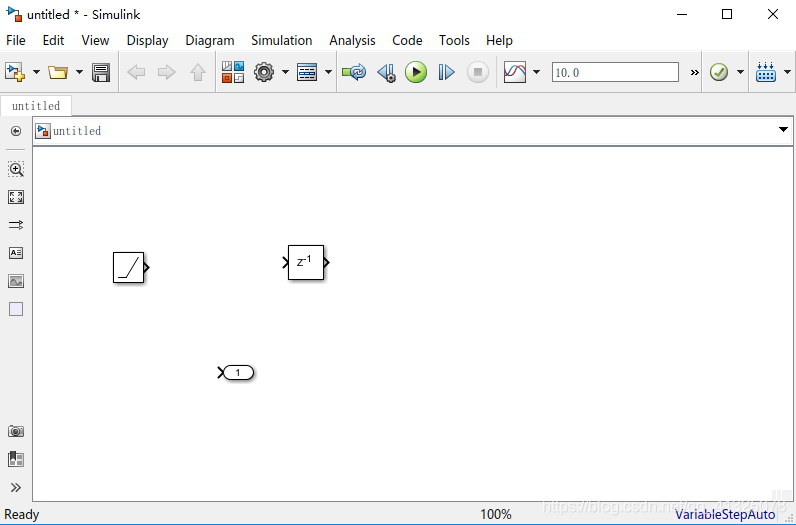Screen dimensions: 796x525
Task: Expand the breadcrumb bar dropdown arrow
Action: point(783,130)
